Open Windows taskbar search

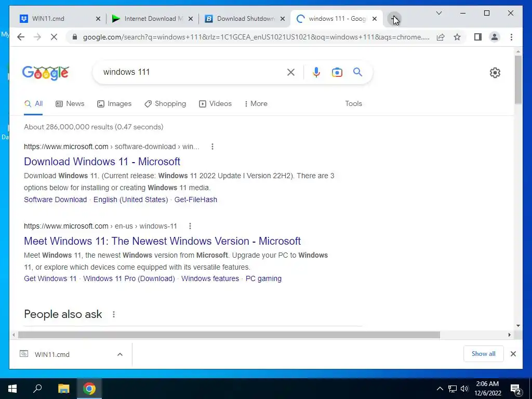click(x=37, y=389)
